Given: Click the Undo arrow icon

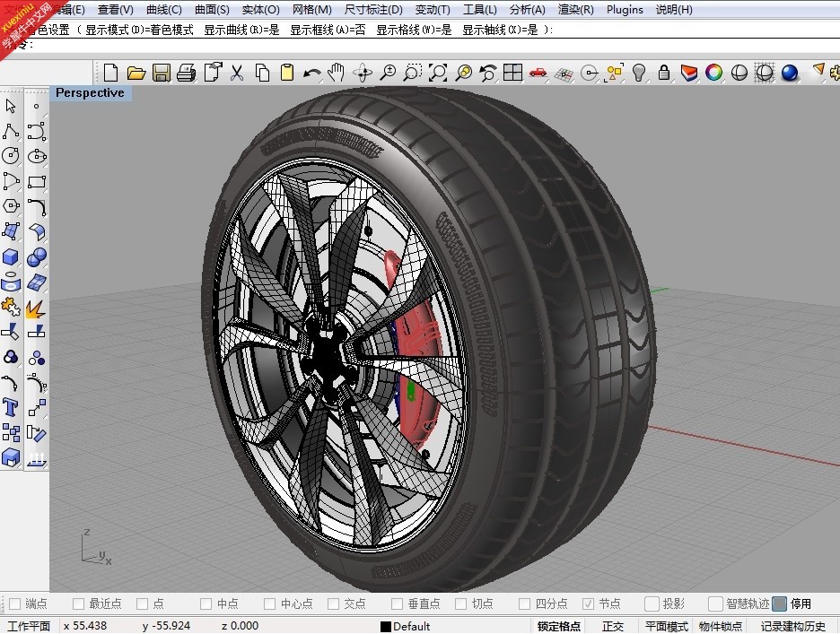Looking at the screenshot, I should [x=311, y=73].
